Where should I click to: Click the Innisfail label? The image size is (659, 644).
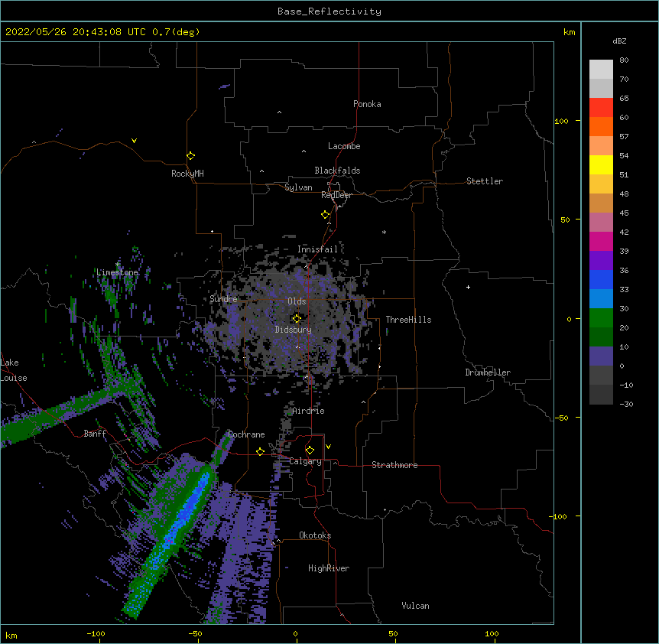pos(317,249)
